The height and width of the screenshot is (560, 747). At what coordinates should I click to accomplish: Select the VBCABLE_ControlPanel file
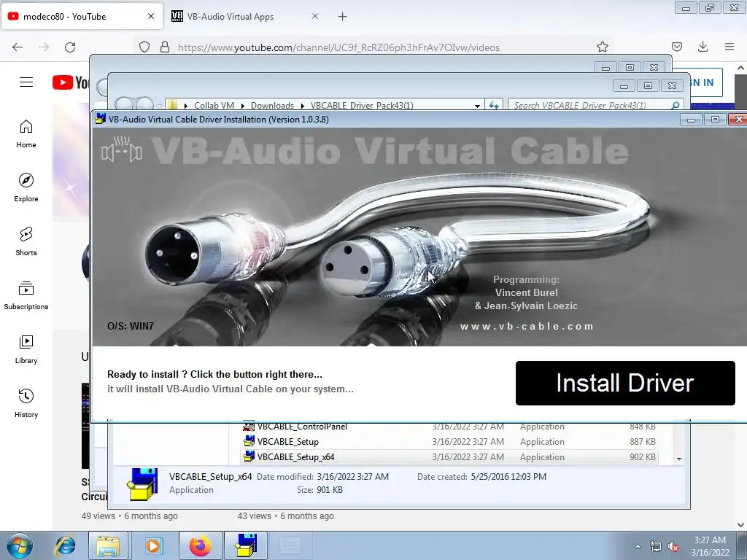(302, 426)
